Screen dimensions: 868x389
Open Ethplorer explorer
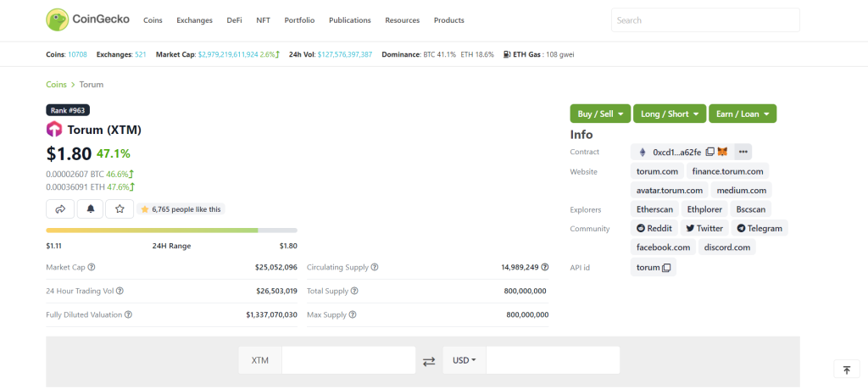point(704,209)
